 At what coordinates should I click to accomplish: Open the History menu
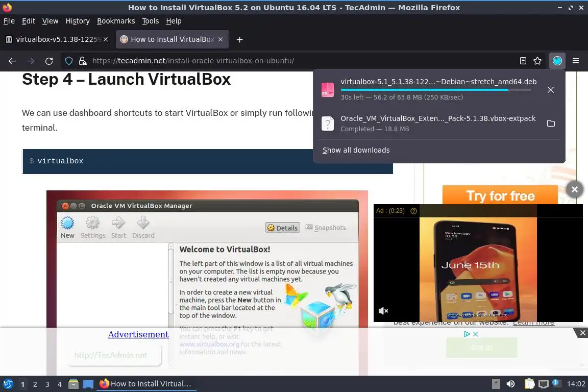pos(78,21)
